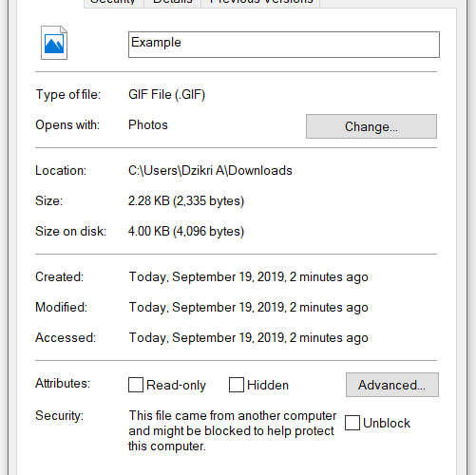476x475 pixels.
Task: Click the GIF File (.GIF) type text
Action: pos(166,95)
